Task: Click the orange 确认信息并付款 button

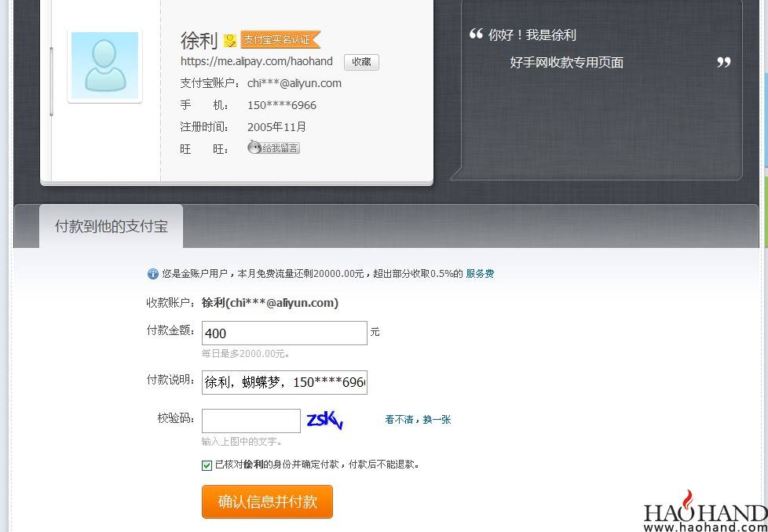Action: 268,501
